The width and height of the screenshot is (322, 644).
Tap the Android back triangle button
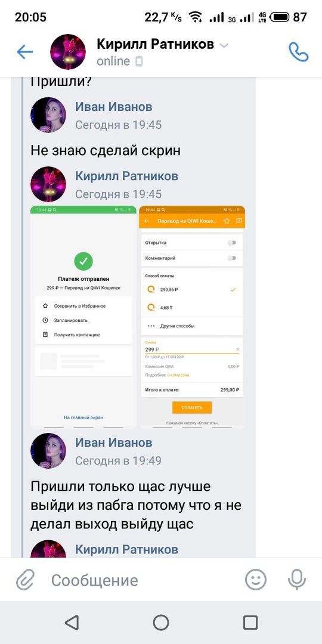coord(72,623)
